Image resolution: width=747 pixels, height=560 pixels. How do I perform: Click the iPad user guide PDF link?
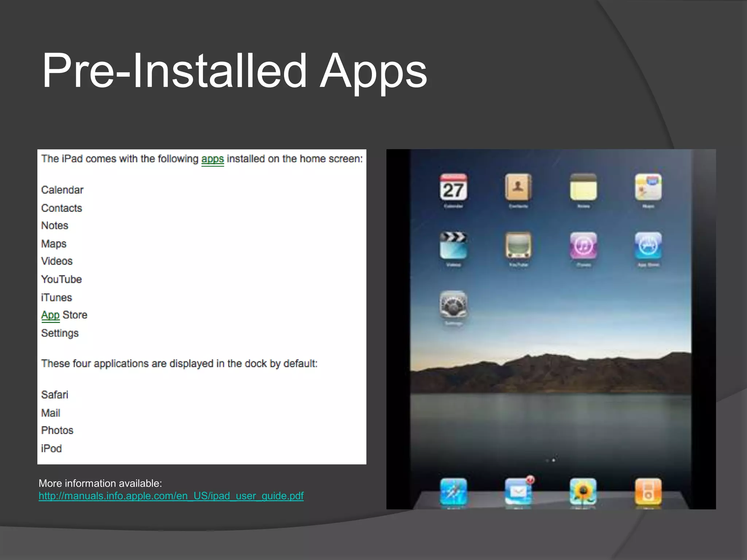tap(171, 496)
